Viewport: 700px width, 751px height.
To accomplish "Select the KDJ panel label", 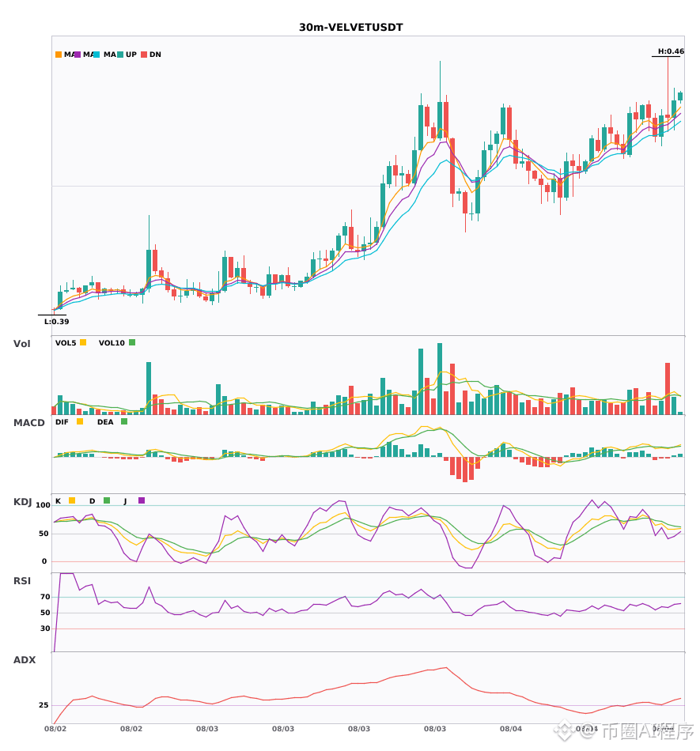I will point(22,502).
